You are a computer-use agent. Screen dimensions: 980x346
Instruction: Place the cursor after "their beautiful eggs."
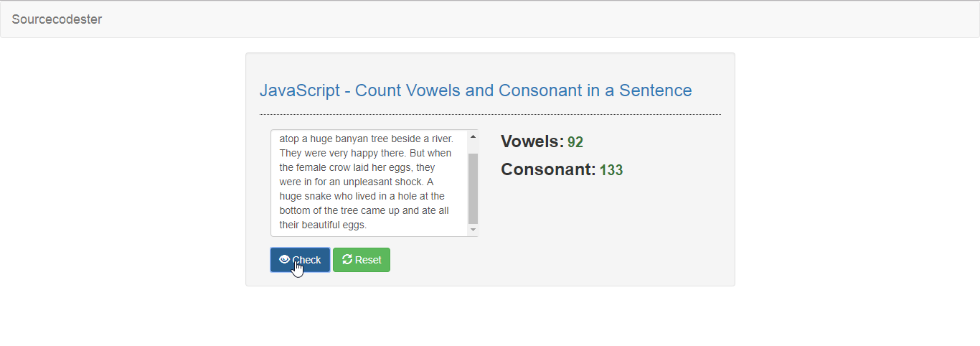point(368,225)
